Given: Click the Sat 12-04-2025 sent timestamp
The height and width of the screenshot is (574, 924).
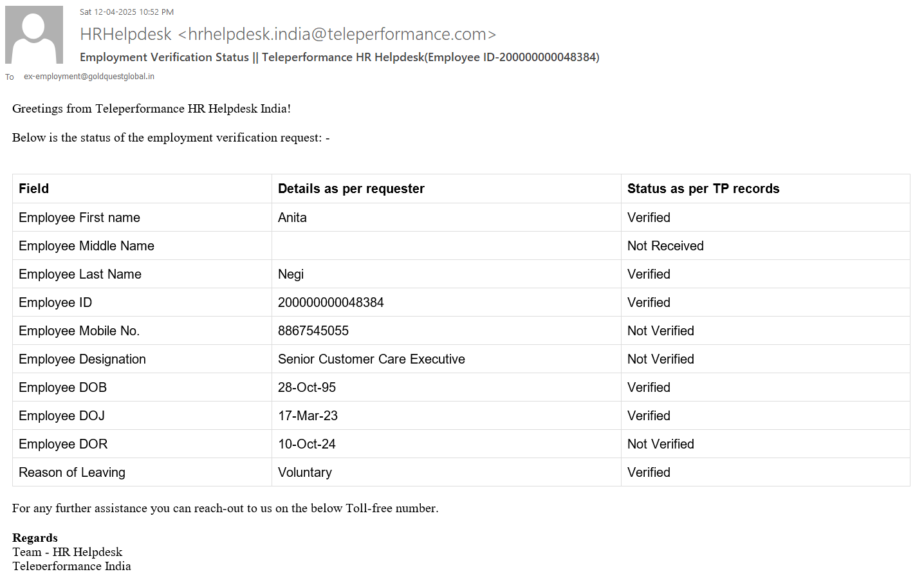Looking at the screenshot, I should 127,12.
